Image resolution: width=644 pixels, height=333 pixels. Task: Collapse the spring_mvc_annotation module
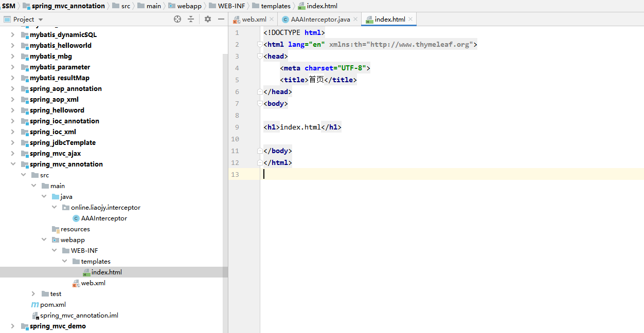(13, 164)
